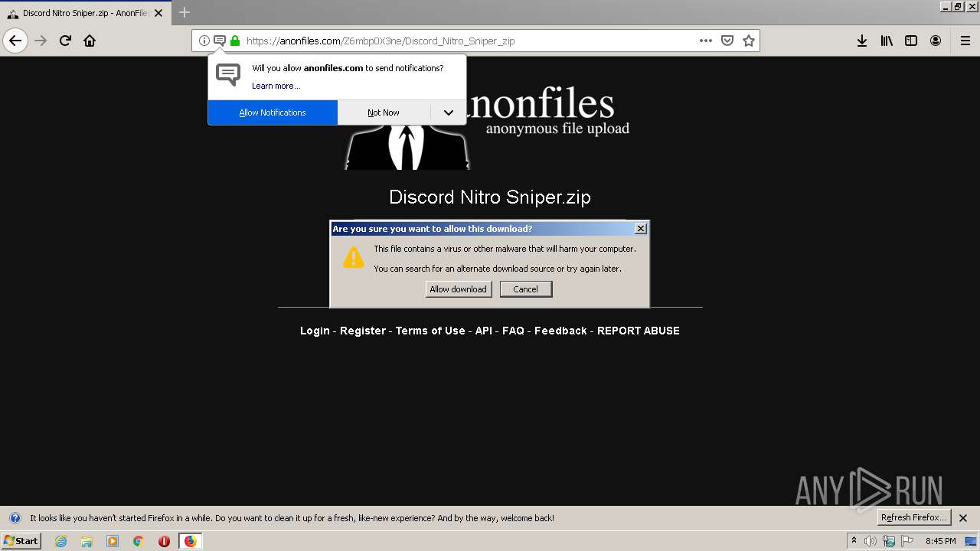Open the Learn more link

276,86
